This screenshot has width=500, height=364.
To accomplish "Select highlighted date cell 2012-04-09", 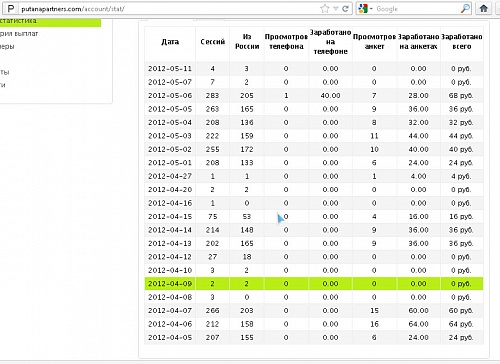I will click(x=170, y=284).
